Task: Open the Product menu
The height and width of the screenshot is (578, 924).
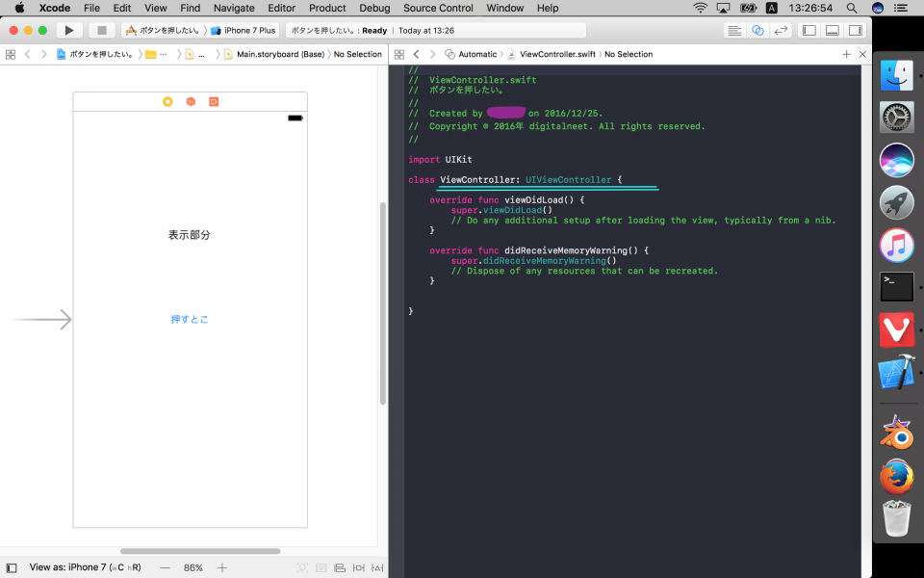Action: coord(327,8)
